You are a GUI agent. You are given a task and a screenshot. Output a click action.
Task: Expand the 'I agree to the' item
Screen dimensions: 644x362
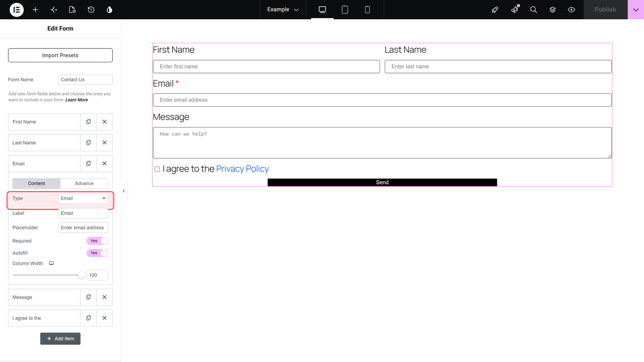(44, 318)
